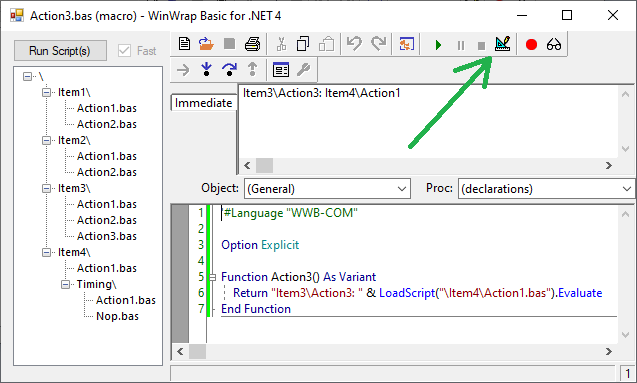Click the New document toolbar icon
The width and height of the screenshot is (637, 383).
click(184, 44)
